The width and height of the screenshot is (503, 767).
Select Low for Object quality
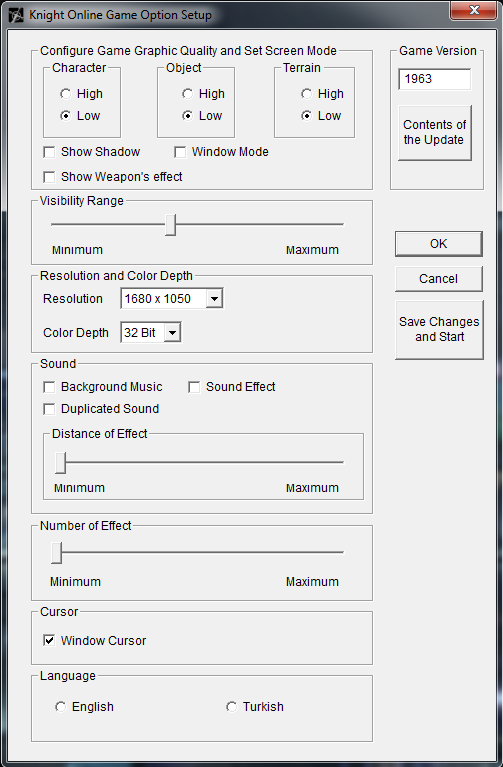[187, 116]
